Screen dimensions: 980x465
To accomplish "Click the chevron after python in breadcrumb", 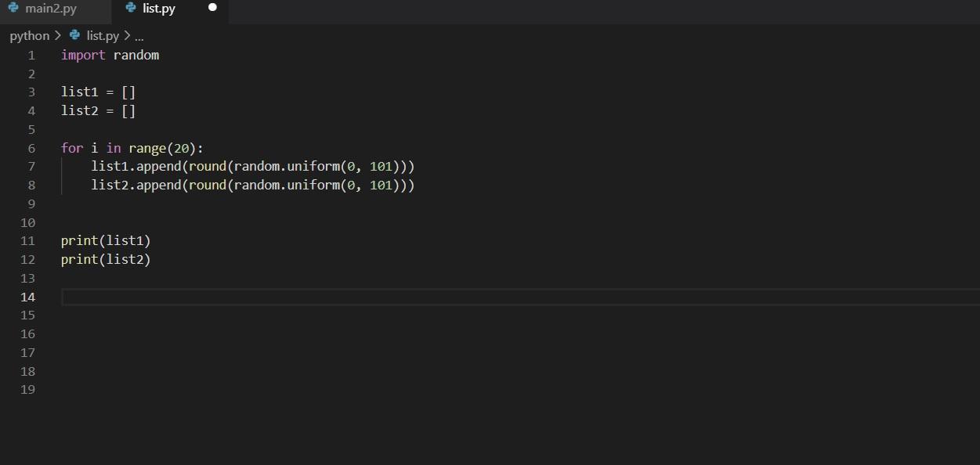I will pyautogui.click(x=58, y=36).
